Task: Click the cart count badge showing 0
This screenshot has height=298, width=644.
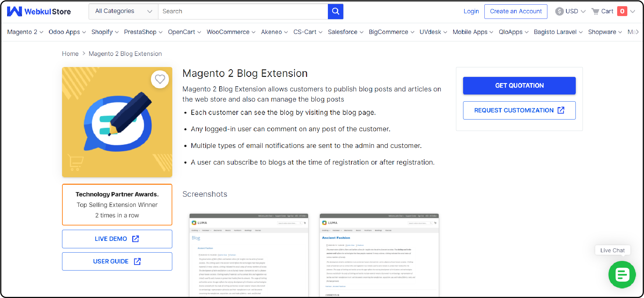Action: click(x=622, y=11)
